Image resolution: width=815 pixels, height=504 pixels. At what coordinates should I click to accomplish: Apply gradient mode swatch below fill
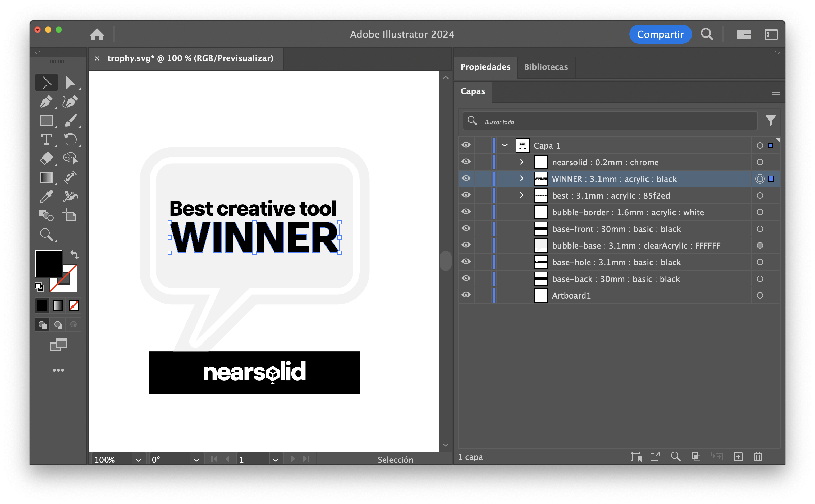tap(58, 305)
